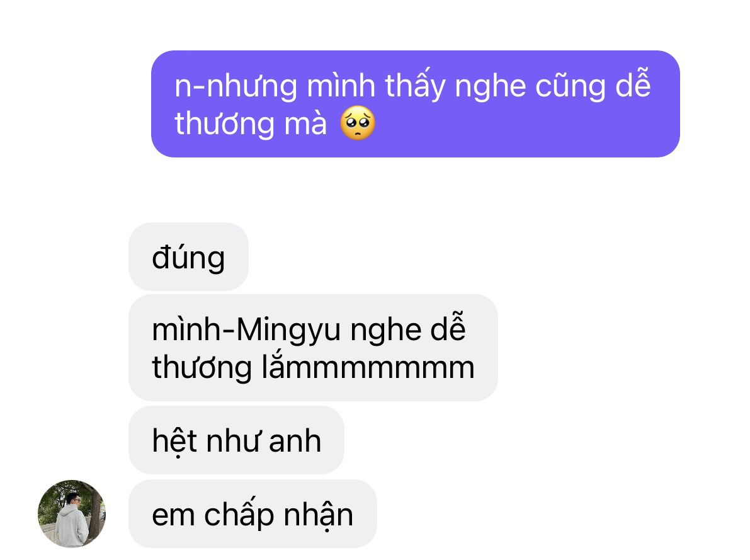Viewport: 750px width, 560px height.
Task: Click the word "mà" before the emoji
Action: tap(305, 124)
